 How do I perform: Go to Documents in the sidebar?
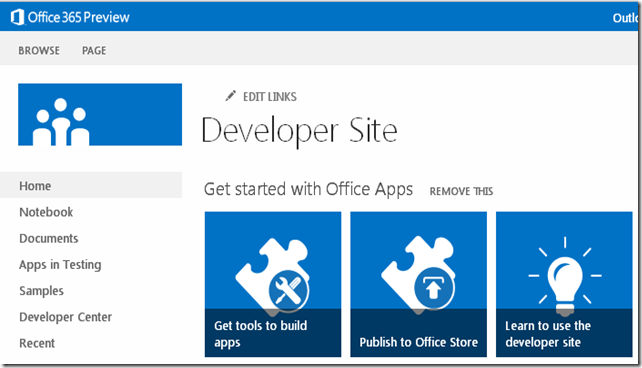(x=49, y=238)
